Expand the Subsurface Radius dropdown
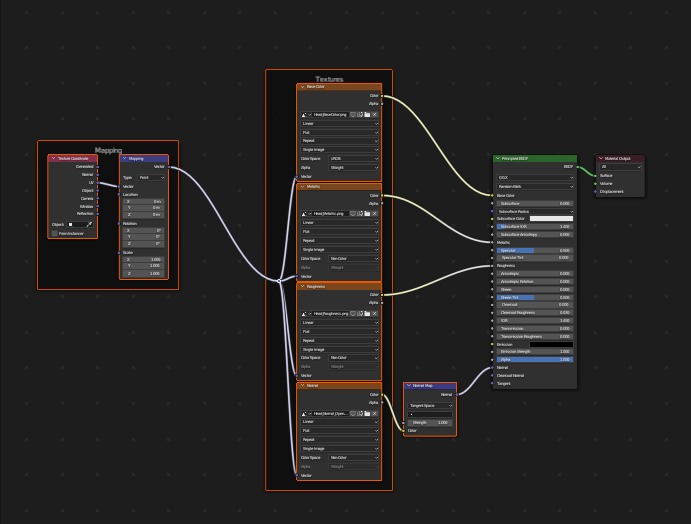Image resolution: width=691 pixels, height=524 pixels. click(x=535, y=212)
